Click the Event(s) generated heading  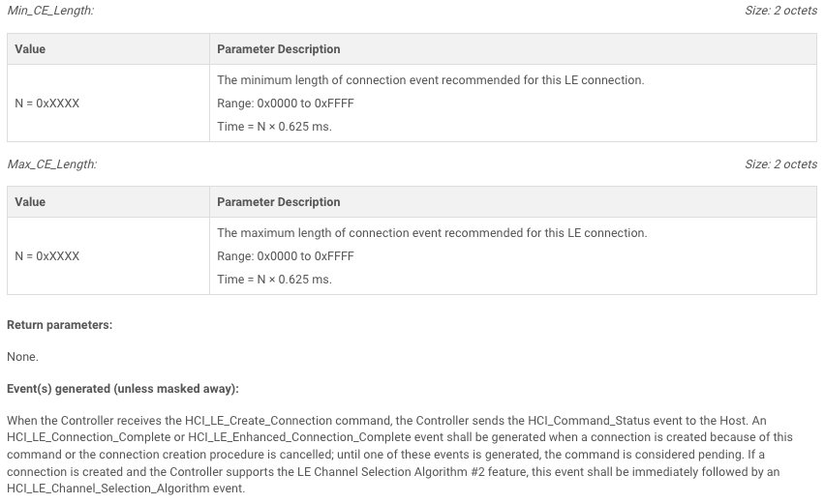pos(123,388)
